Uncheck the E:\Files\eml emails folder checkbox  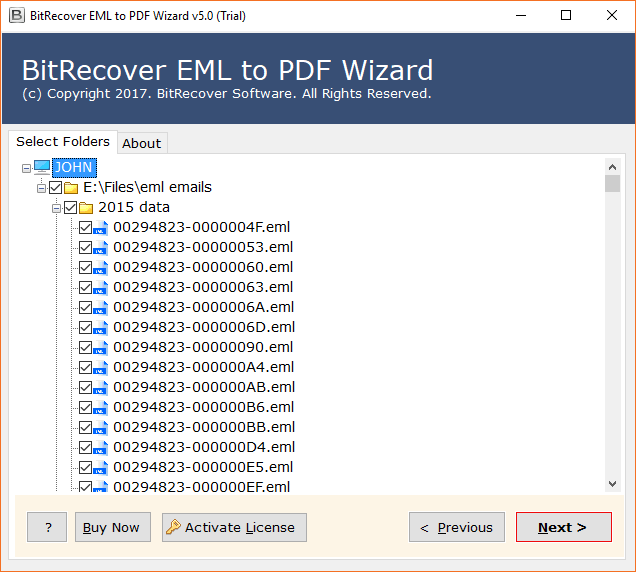(x=56, y=187)
